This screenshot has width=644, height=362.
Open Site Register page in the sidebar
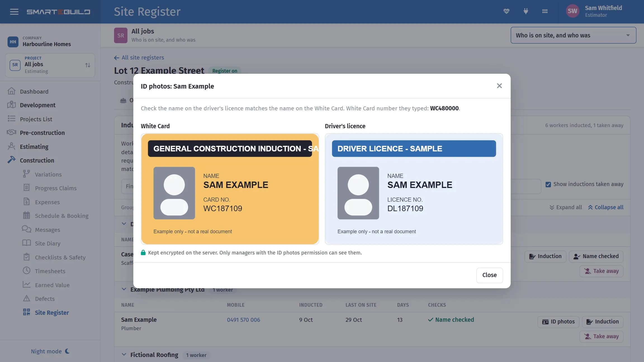[52, 313]
